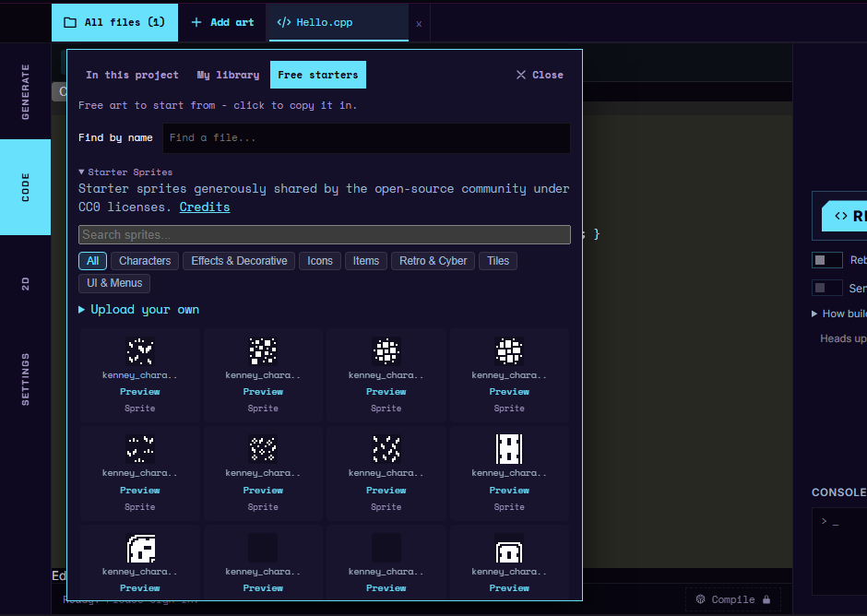Toggle the Sen checkbox in right panel
867x616 pixels.
point(827,288)
